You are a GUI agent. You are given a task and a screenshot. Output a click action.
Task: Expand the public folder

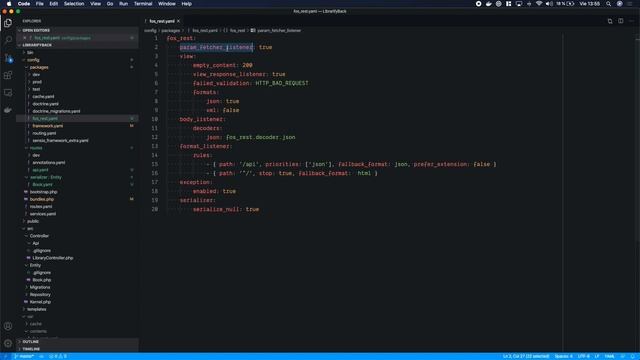click(x=33, y=221)
